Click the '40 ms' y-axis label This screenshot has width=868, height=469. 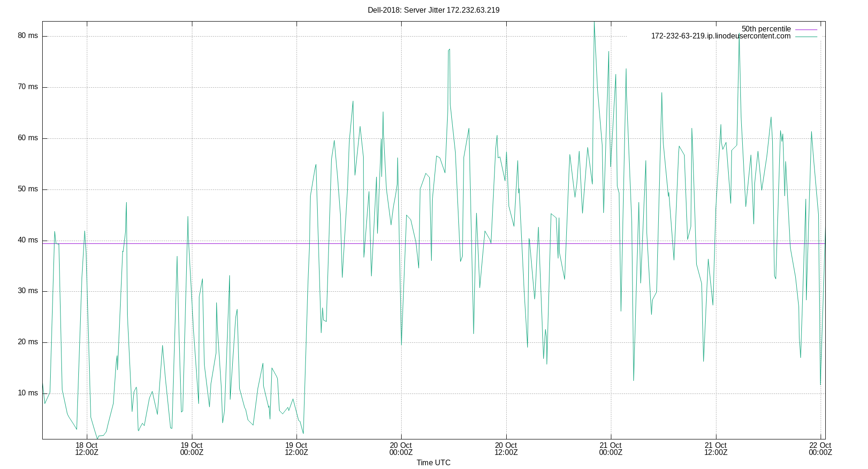(x=28, y=240)
